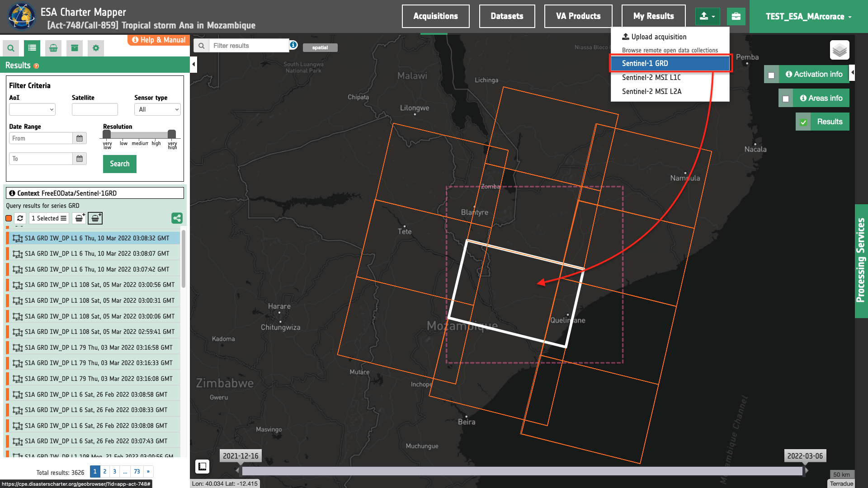Open the Sensor type dropdown
This screenshot has width=868, height=488.
tap(157, 109)
